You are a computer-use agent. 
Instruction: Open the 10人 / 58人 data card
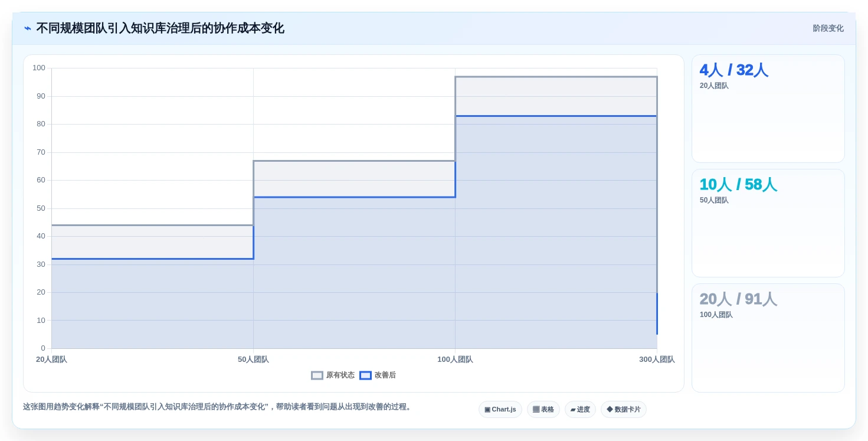point(768,223)
